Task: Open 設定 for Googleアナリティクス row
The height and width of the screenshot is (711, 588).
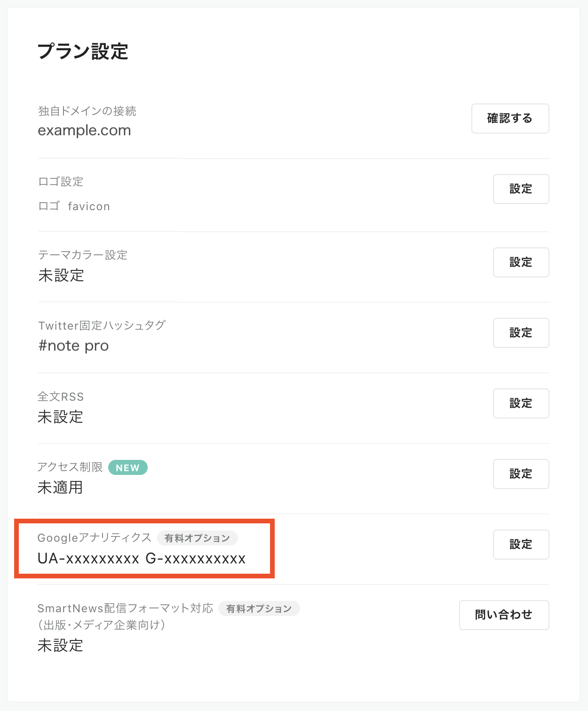Action: [521, 545]
